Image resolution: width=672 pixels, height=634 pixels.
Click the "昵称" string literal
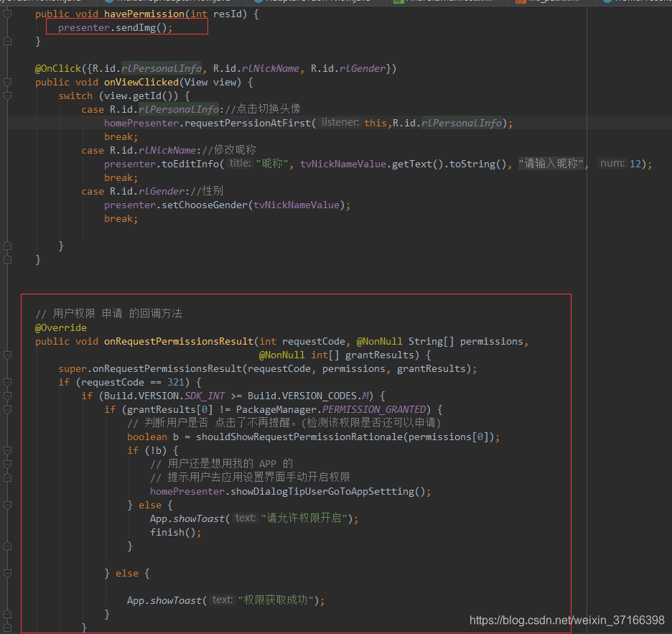(272, 164)
